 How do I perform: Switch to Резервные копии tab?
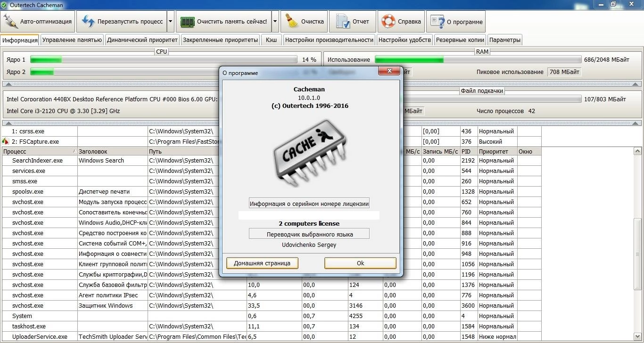pyautogui.click(x=460, y=40)
